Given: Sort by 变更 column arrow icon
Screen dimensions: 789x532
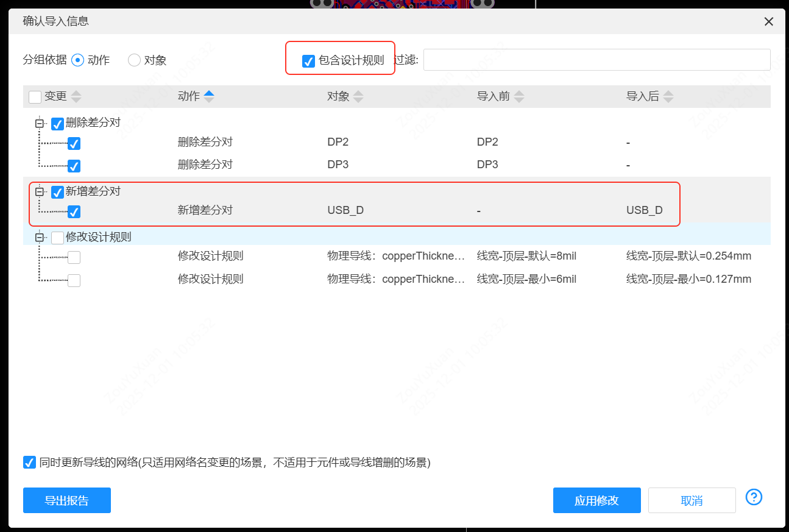Looking at the screenshot, I should [x=76, y=96].
